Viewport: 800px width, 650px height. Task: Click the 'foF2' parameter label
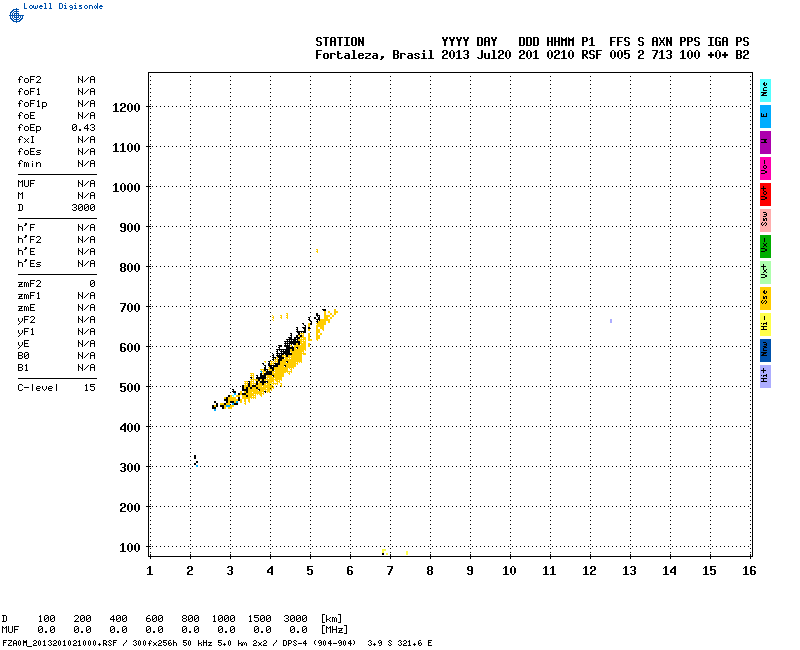click(29, 80)
